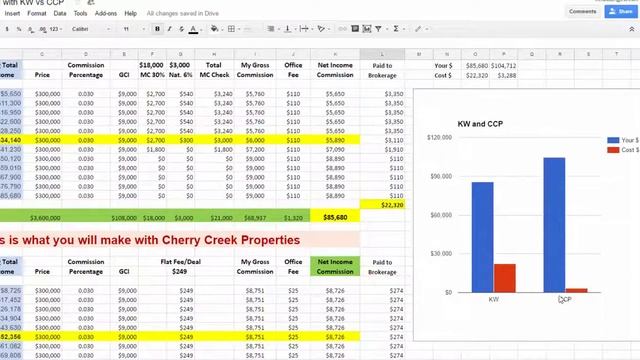
Task: Click the KW and CCP chart title
Action: click(480, 124)
